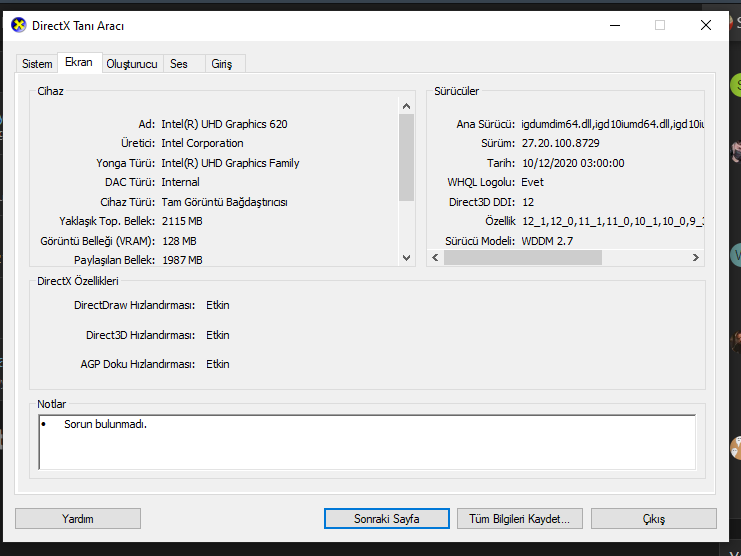Click Direct3D Hızlandırması Etkin value

click(x=218, y=335)
